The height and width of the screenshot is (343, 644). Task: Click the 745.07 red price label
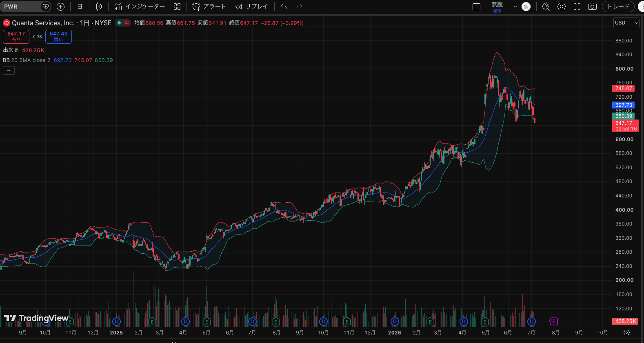(623, 89)
